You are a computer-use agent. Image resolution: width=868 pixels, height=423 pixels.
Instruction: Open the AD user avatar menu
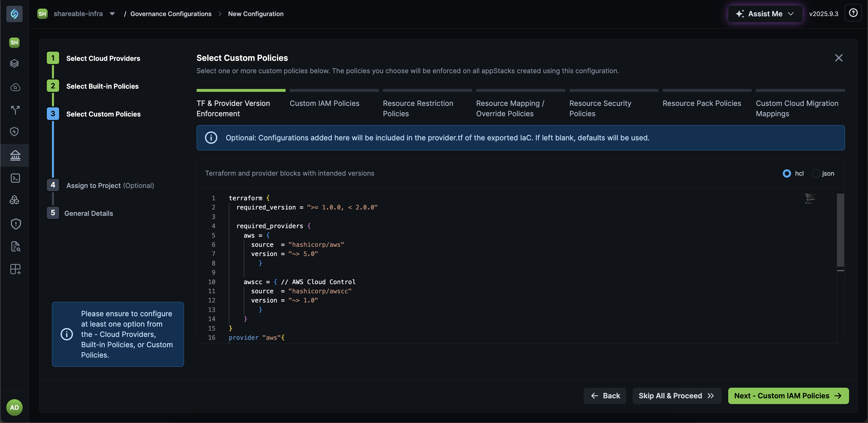tap(14, 408)
